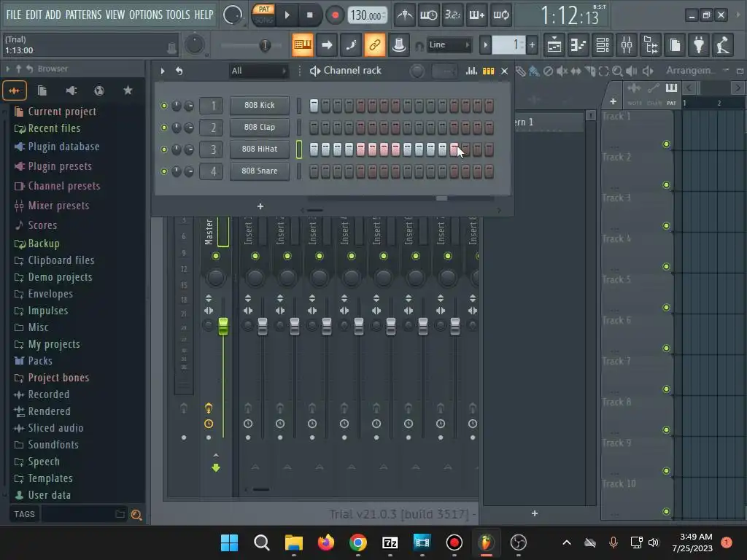
Task: Click the Record button
Action: click(335, 15)
